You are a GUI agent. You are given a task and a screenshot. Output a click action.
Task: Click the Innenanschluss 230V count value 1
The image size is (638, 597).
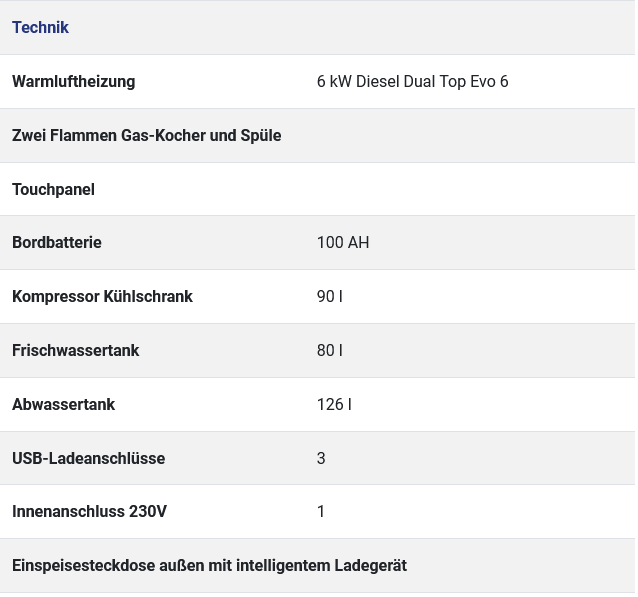[321, 512]
